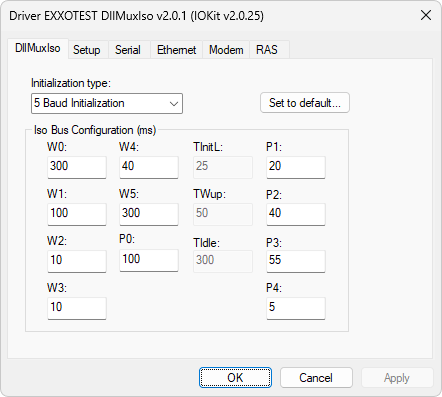
Task: Click the 'Iso Bus Configuration (ms)' group label
Action: point(95,130)
